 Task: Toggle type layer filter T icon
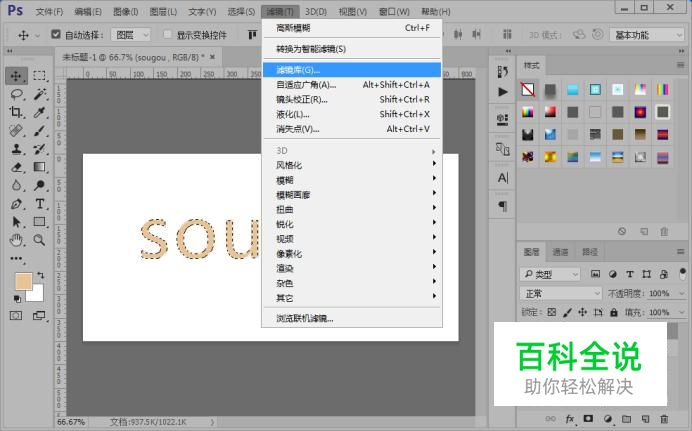coord(630,274)
